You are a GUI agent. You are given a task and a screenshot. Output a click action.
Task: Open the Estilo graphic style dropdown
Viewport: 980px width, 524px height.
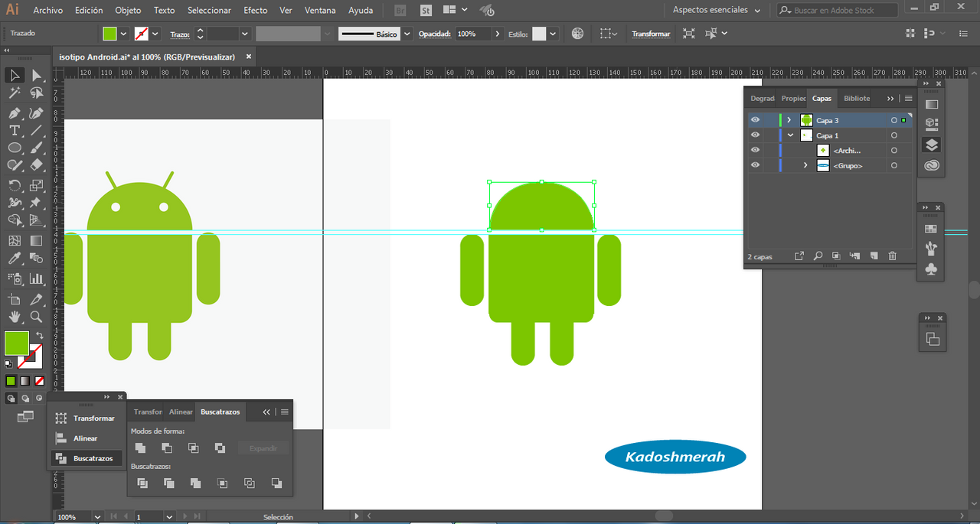[x=553, y=34]
